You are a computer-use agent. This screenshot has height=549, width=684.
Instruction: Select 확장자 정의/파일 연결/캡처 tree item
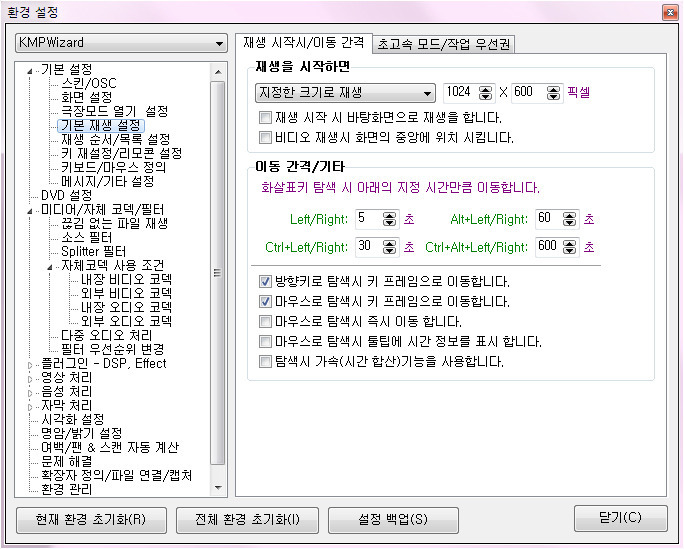(116, 475)
